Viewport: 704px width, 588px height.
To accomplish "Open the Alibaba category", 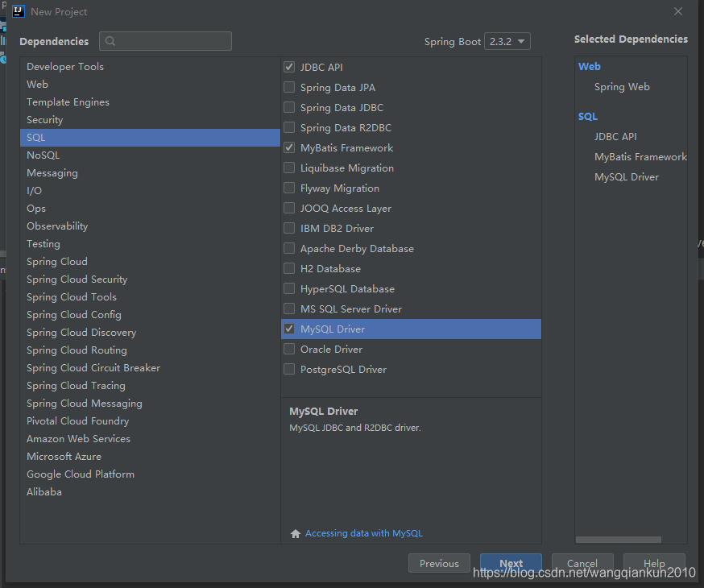I will coord(150,492).
